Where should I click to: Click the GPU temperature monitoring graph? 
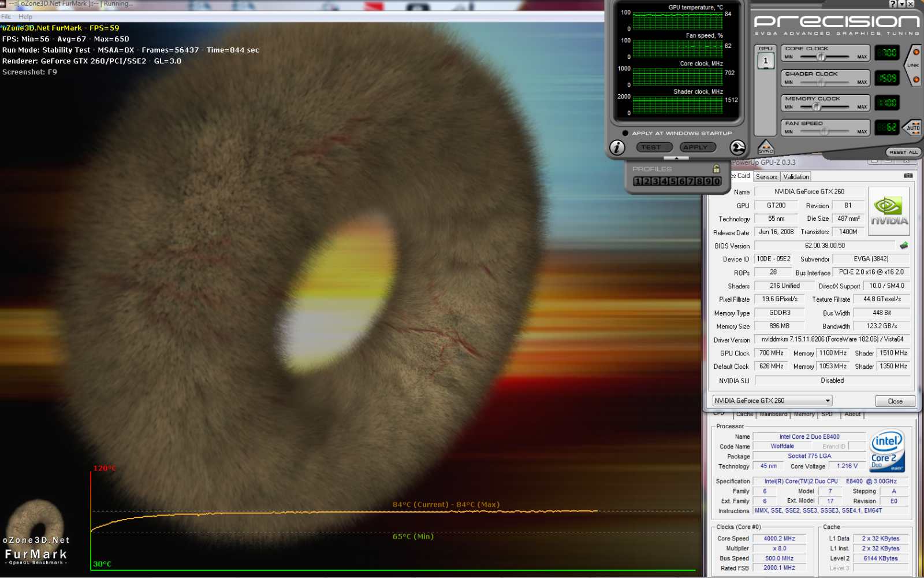click(677, 21)
